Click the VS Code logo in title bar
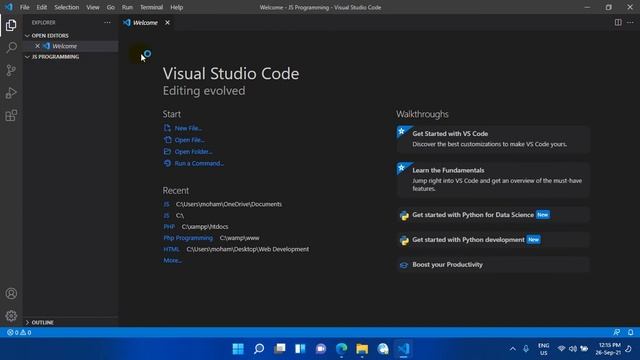Image resolution: width=640 pixels, height=360 pixels. pos(9,7)
